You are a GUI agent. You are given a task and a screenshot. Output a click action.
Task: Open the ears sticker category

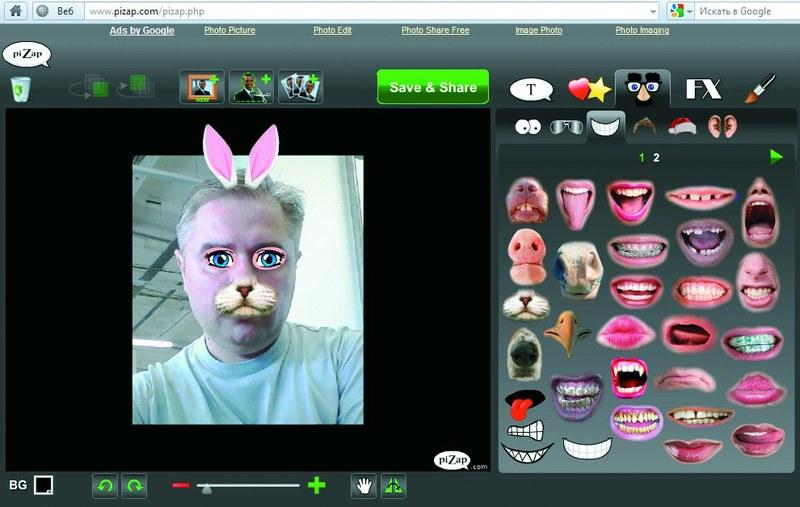pos(719,127)
